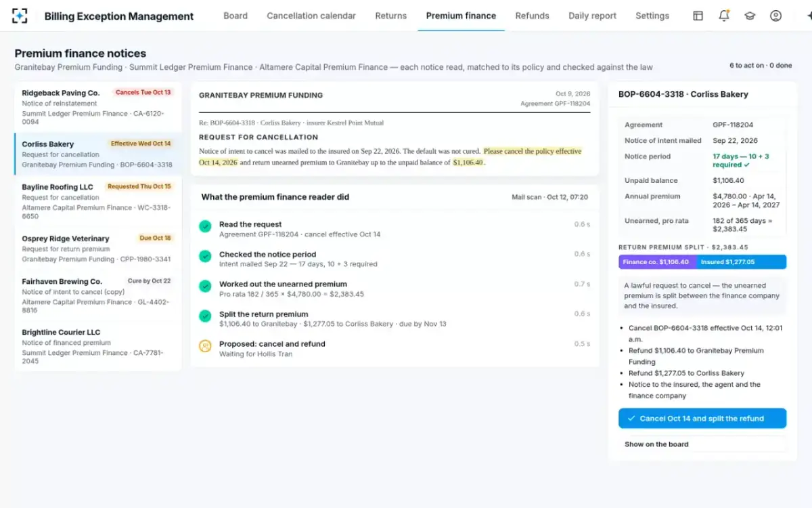Screen dimensions: 812x508
Task: Click the Billing Exception Management logo icon
Action: click(x=20, y=16)
